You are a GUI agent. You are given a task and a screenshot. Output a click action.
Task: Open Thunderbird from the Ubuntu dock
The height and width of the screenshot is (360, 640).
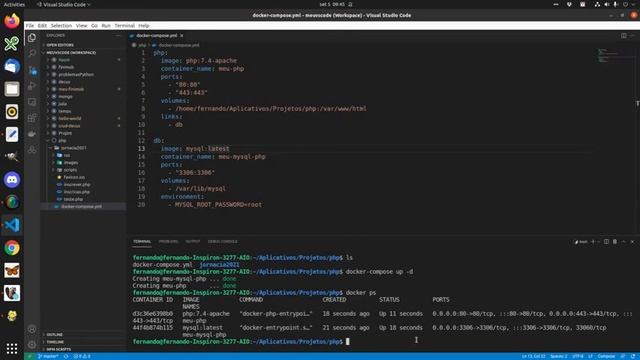tap(12, 66)
